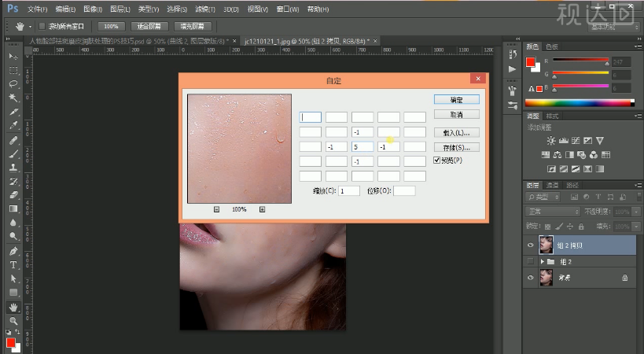Select the Type tool
Viewport: 644px width, 354px height.
coord(13,265)
